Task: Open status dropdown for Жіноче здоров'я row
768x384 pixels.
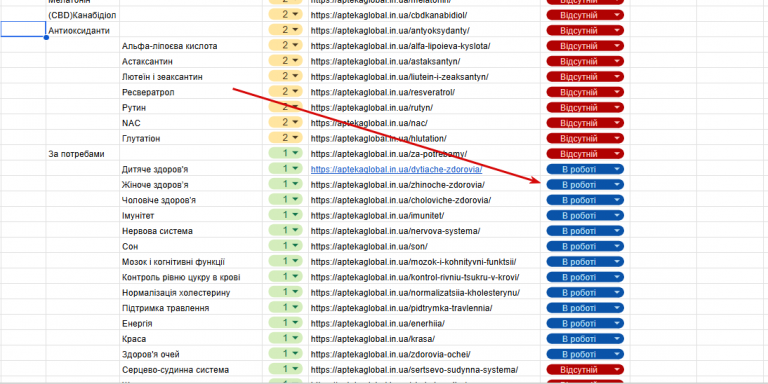Action: pyautogui.click(x=585, y=185)
